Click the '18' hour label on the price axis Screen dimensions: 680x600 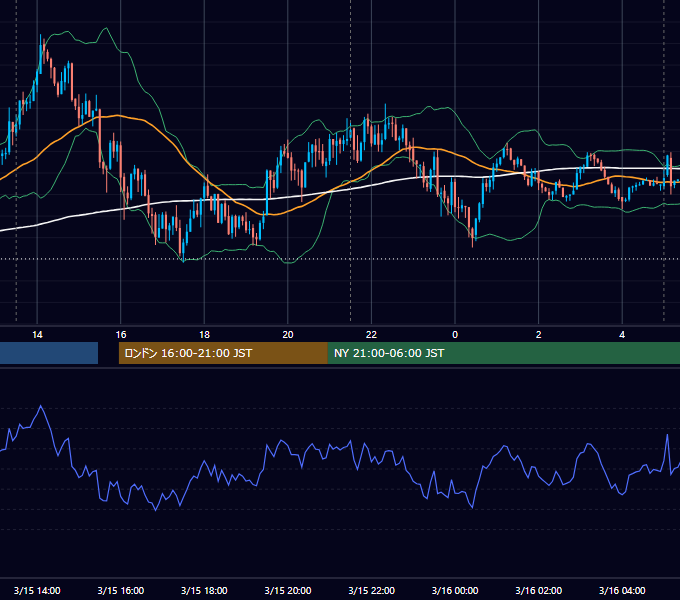tap(204, 335)
